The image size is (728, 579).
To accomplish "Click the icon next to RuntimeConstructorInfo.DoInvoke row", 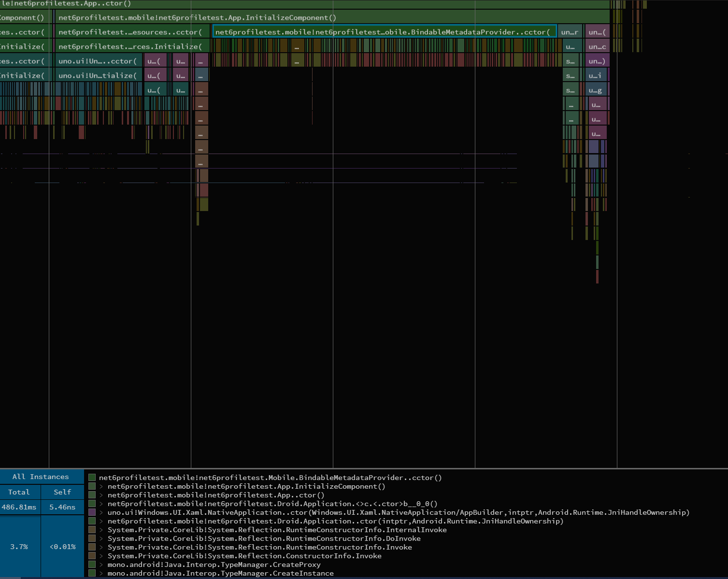I will click(91, 538).
